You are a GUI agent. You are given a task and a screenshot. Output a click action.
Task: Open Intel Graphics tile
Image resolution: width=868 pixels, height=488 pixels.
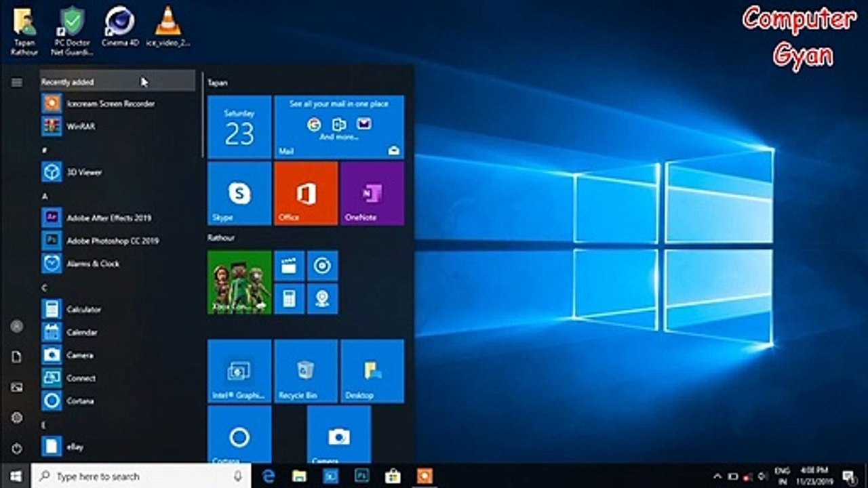pyautogui.click(x=239, y=371)
